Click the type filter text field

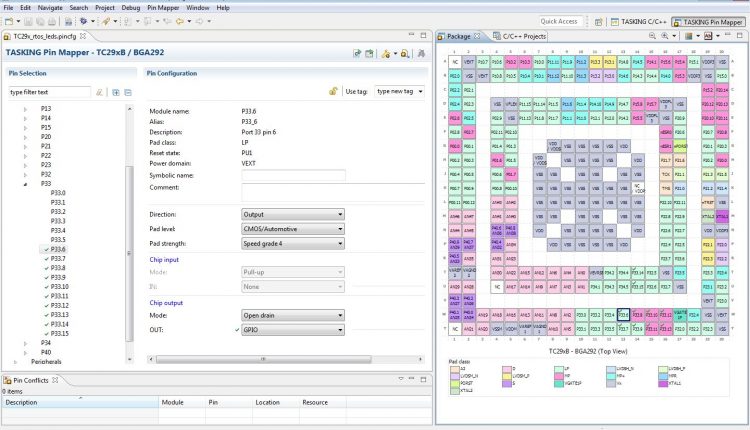[x=49, y=92]
